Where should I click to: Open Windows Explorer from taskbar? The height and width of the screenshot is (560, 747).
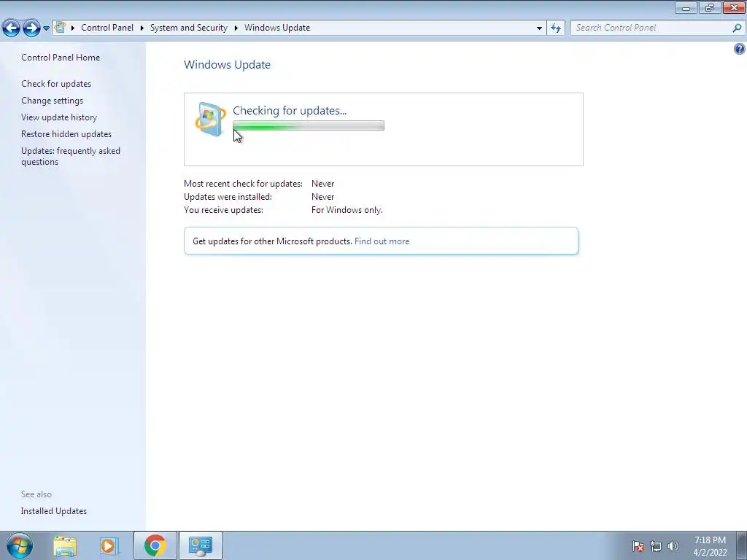point(65,545)
